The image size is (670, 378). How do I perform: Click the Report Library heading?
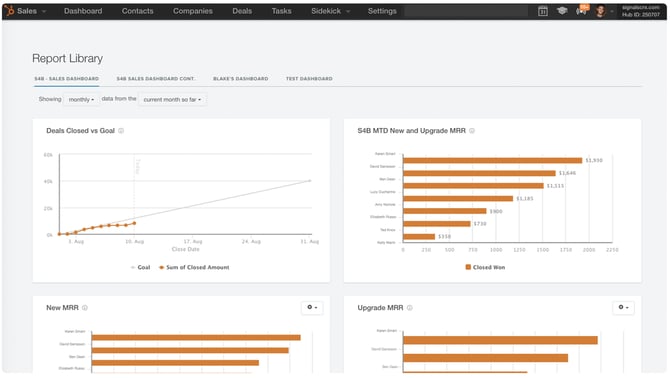click(x=68, y=59)
